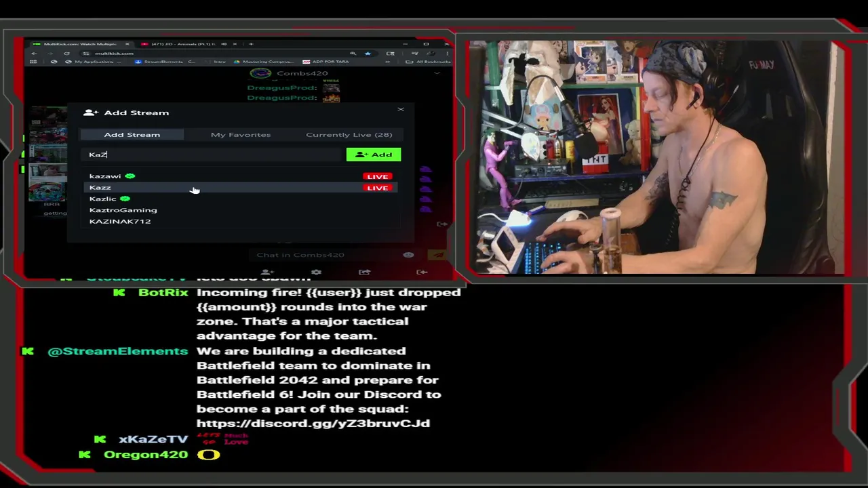Click xKaZeTV username in chat

(153, 439)
